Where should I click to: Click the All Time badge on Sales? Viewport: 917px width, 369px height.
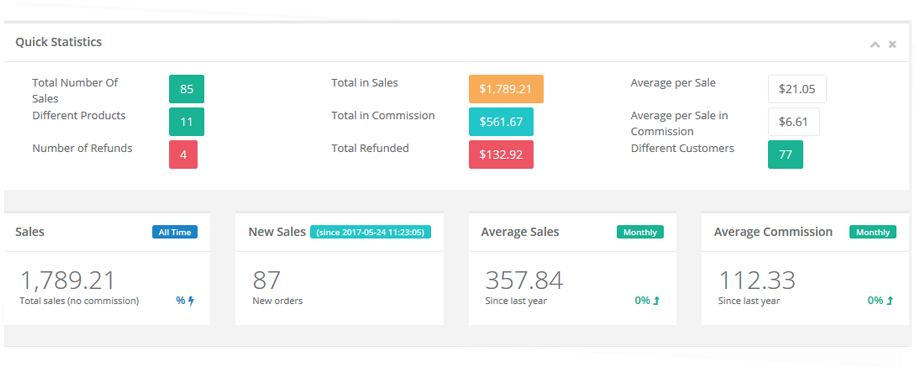pos(175,232)
